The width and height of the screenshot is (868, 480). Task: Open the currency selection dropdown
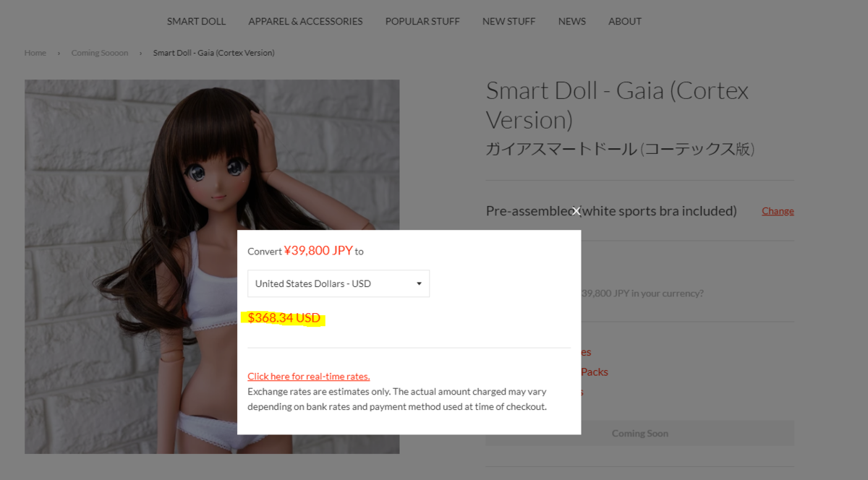pos(420,283)
